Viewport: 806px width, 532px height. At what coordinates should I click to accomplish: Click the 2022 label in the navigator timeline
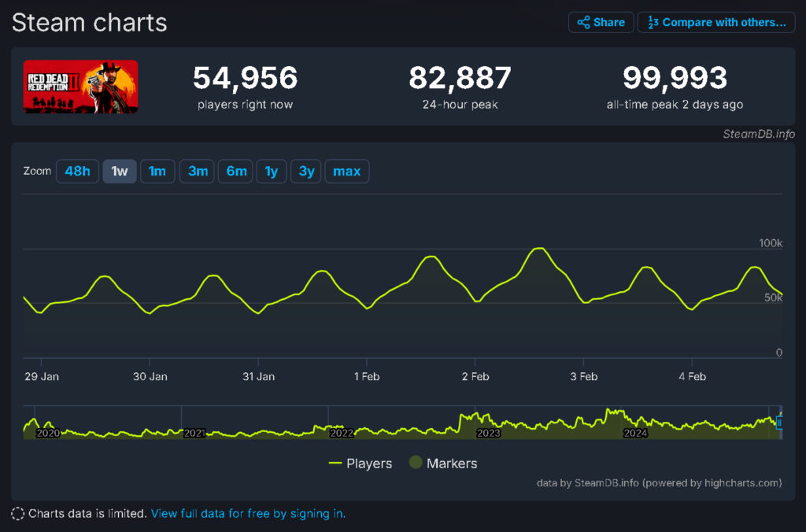342,434
